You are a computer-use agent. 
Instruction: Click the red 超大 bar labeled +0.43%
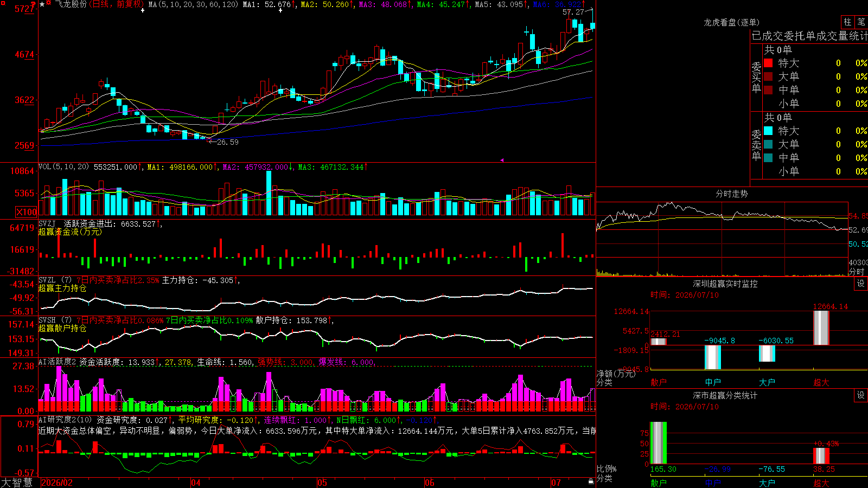[821, 456]
